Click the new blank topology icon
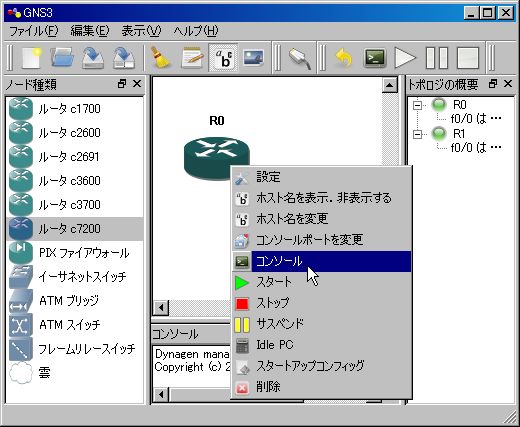This screenshot has width=520, height=427. tap(32, 58)
